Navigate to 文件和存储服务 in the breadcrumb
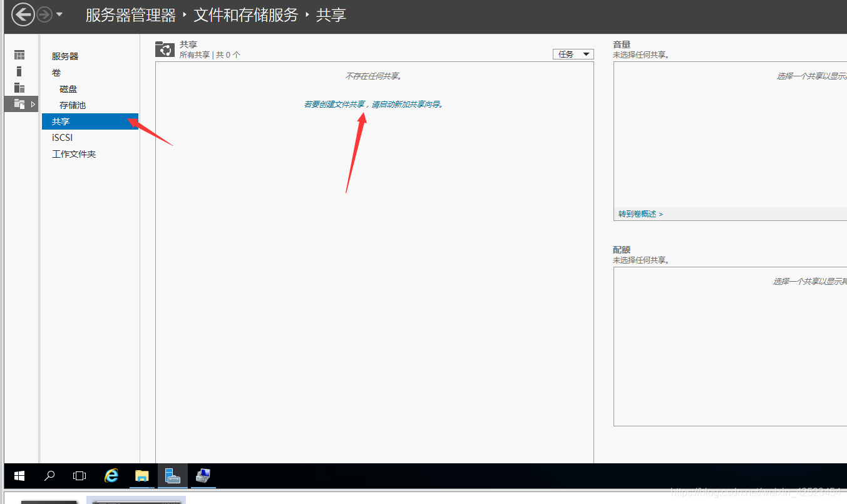Viewport: 847px width, 504px height. click(x=245, y=15)
